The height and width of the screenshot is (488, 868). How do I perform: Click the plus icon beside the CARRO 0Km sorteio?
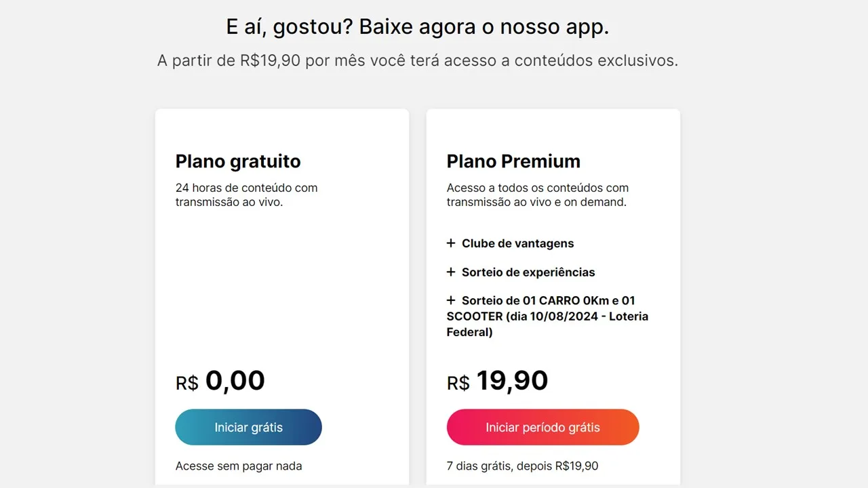tap(451, 300)
